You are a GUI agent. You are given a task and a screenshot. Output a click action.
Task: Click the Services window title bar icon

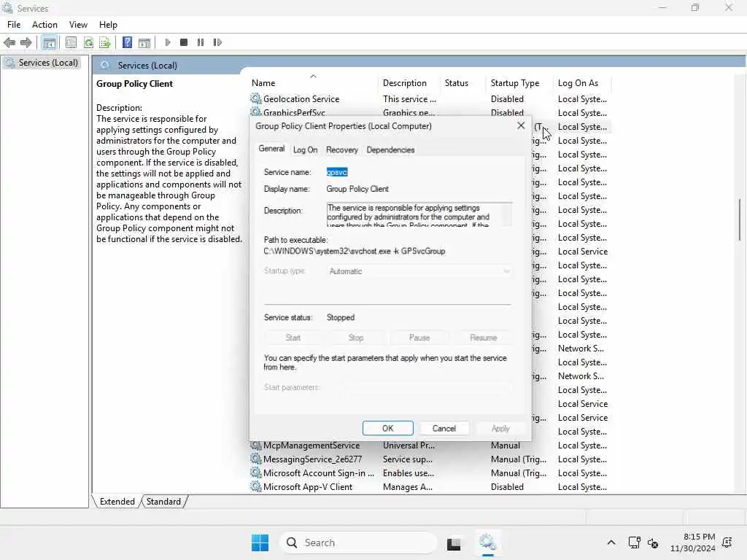[7, 7]
